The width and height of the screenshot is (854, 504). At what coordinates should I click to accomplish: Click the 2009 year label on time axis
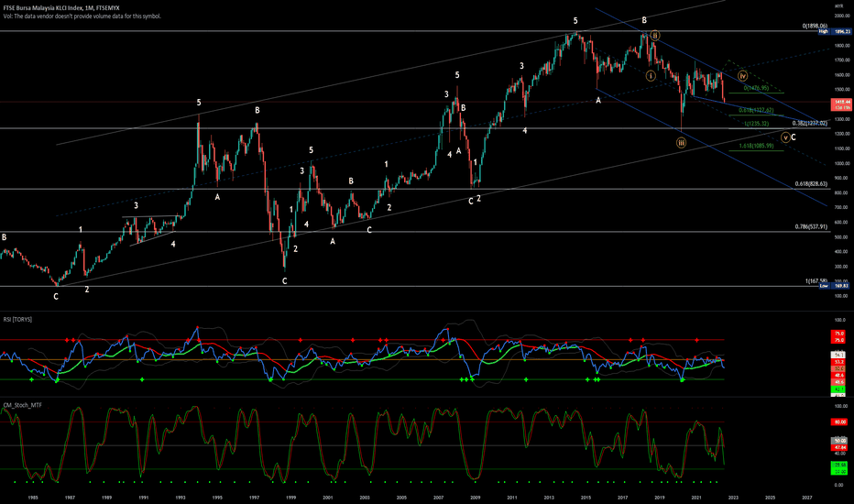tap(475, 498)
